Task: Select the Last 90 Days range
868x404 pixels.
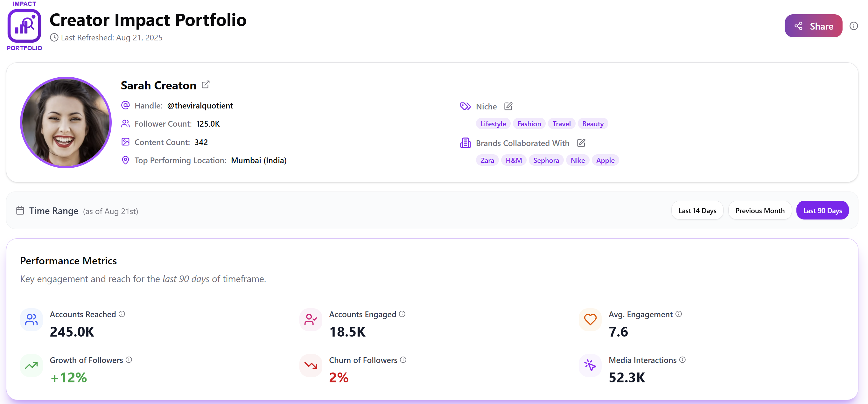Action: (x=822, y=211)
